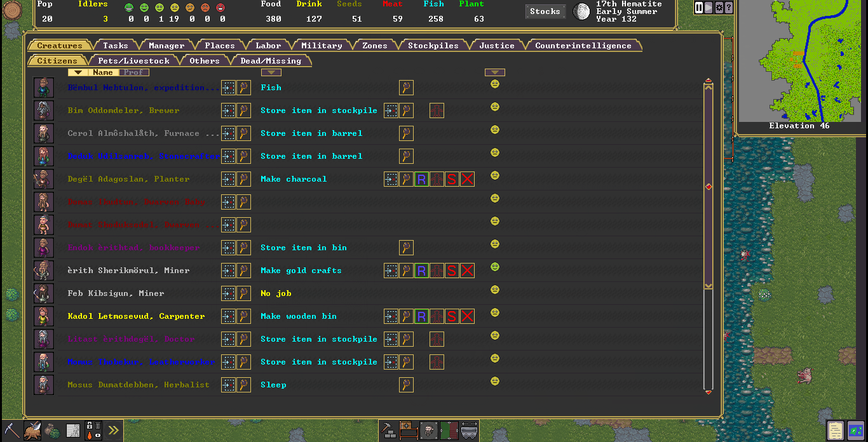Zoom to Bëmbul Nebtulon's location

pyautogui.click(x=228, y=88)
